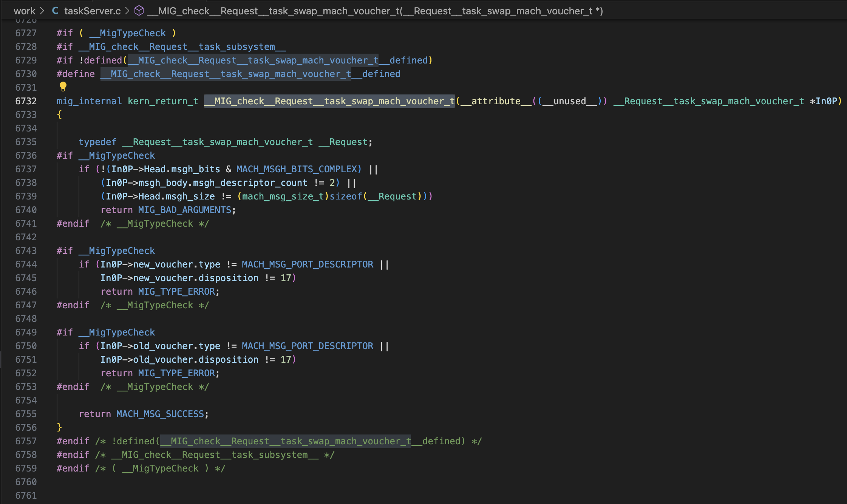847x504 pixels.
Task: Click line number 6755 in the gutter
Action: [26, 414]
